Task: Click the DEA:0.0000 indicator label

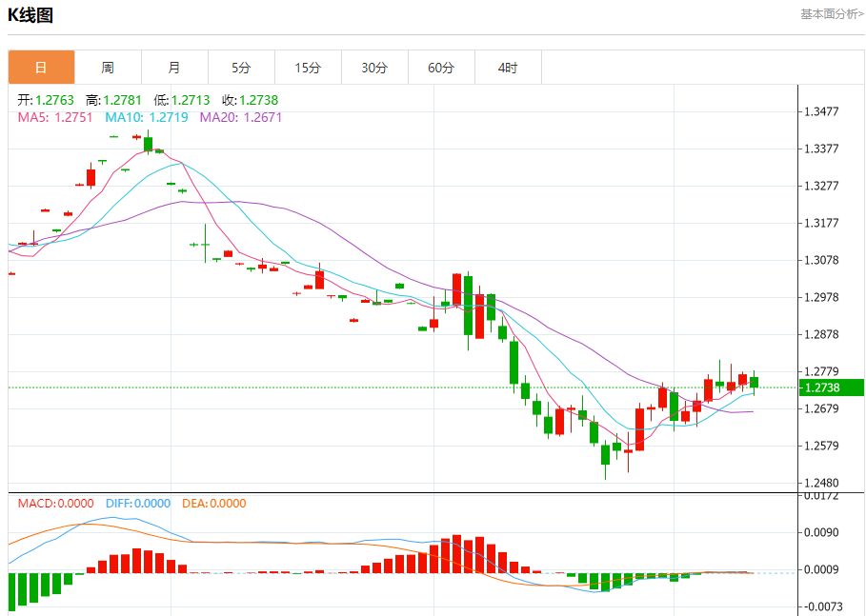Action: pos(214,504)
